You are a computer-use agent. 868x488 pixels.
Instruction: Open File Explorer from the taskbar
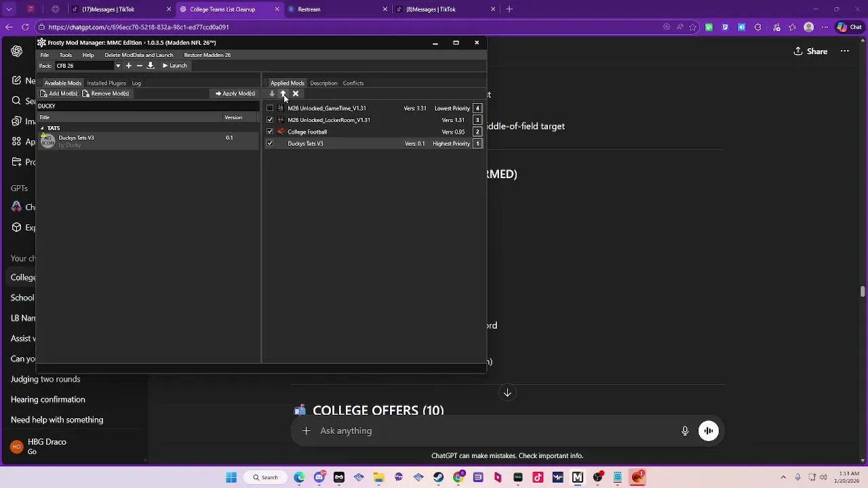click(379, 478)
